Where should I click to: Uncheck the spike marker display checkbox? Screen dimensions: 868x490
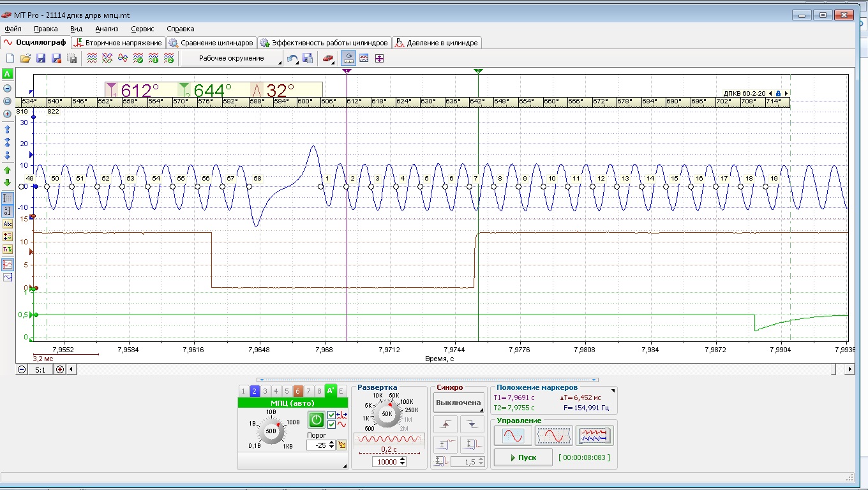click(x=331, y=415)
